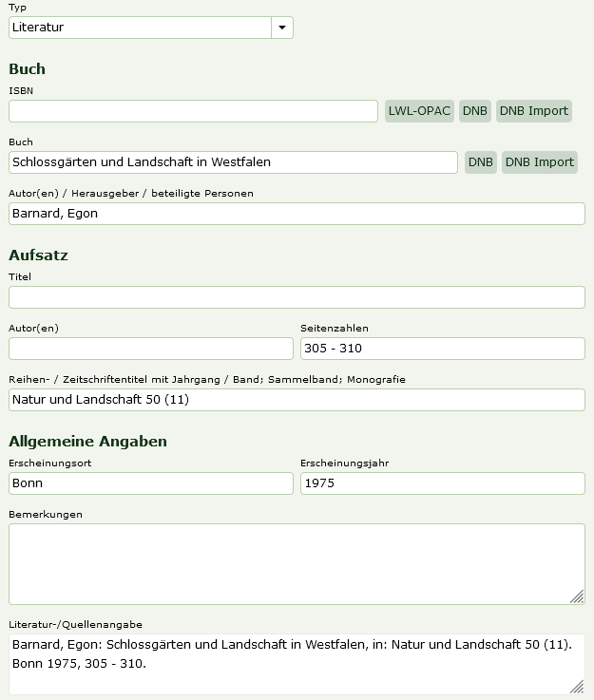Click the Seitenzahlen field

tap(442, 349)
